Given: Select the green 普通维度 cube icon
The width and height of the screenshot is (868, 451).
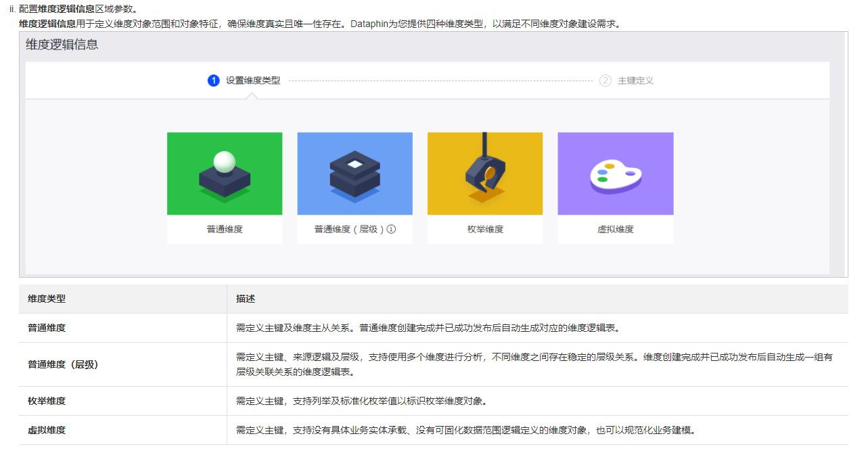Looking at the screenshot, I should (x=225, y=173).
